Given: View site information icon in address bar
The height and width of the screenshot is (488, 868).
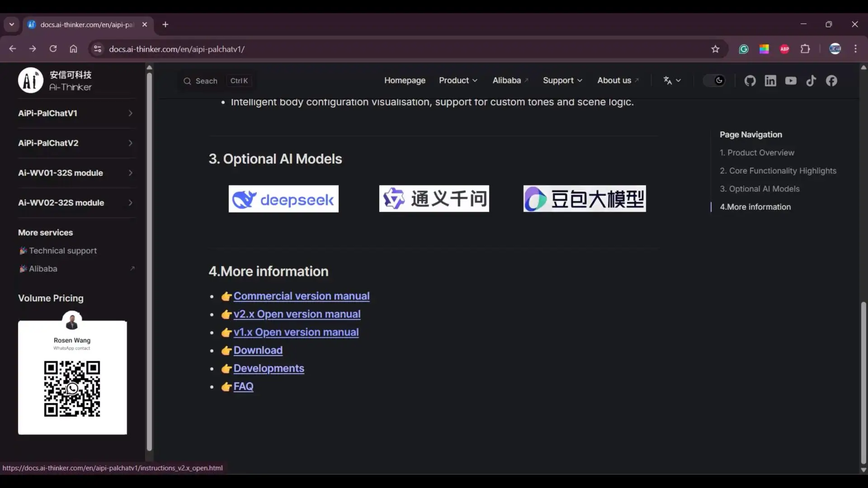Looking at the screenshot, I should (97, 49).
